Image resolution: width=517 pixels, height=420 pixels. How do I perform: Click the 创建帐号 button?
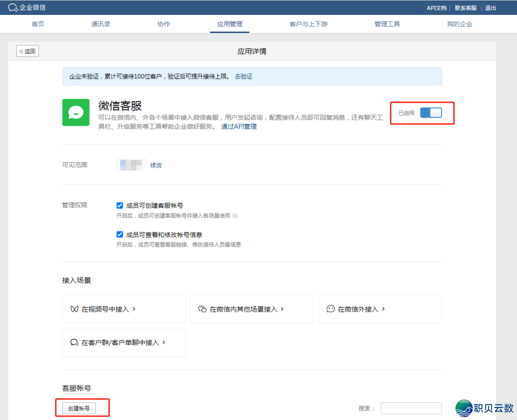(x=79, y=408)
